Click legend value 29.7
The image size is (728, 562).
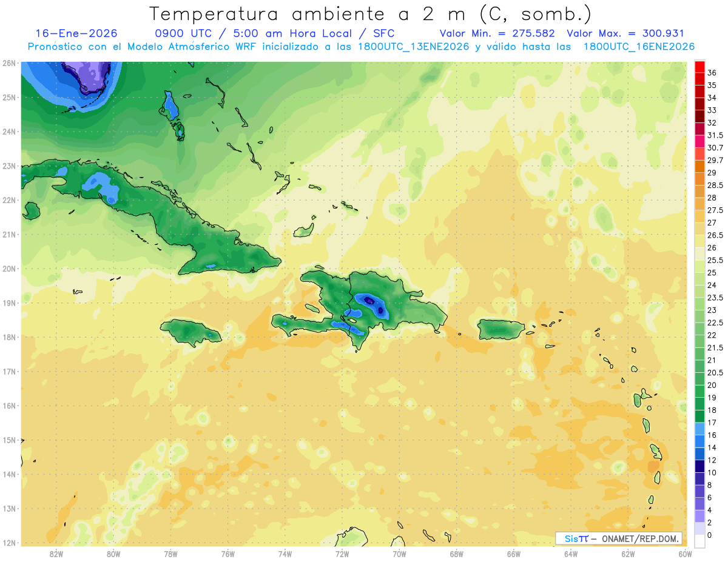(x=715, y=160)
